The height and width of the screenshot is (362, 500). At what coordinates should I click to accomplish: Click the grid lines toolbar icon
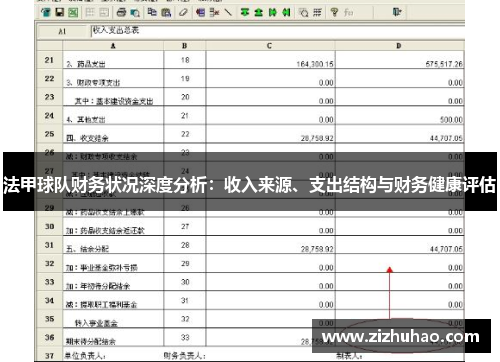[x=317, y=13]
